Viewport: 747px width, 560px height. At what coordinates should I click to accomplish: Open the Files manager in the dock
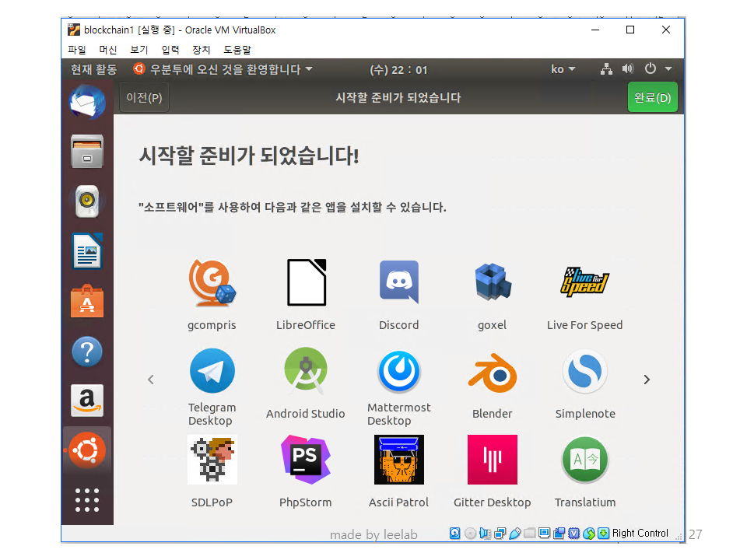point(87,152)
